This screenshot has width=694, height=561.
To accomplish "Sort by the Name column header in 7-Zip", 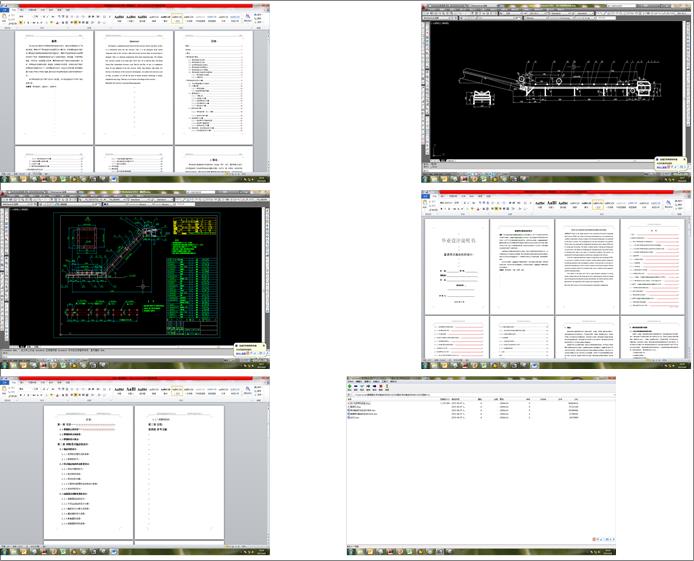I will pyautogui.click(x=350, y=399).
